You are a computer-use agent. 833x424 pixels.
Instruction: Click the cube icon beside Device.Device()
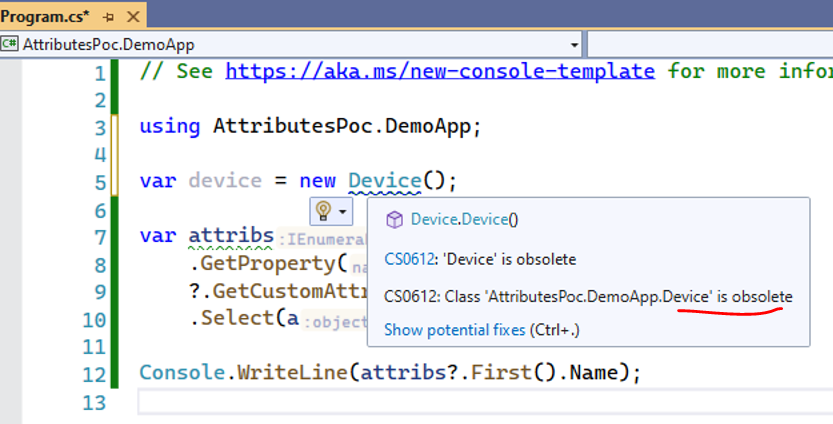click(x=394, y=220)
